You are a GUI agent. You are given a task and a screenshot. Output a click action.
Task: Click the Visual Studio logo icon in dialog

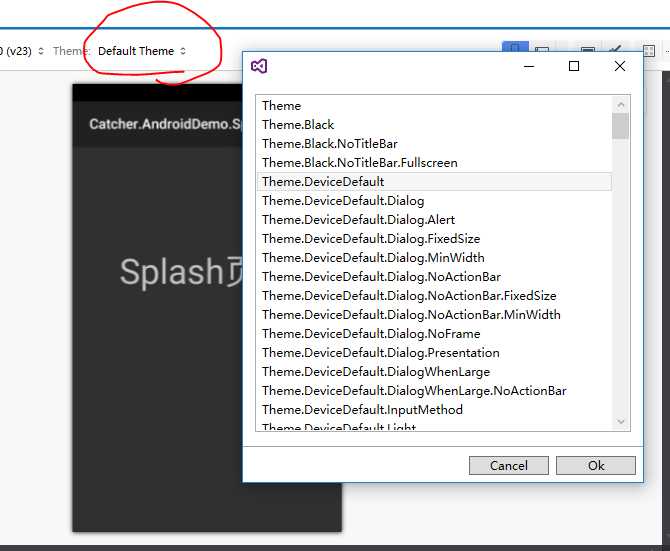259,66
